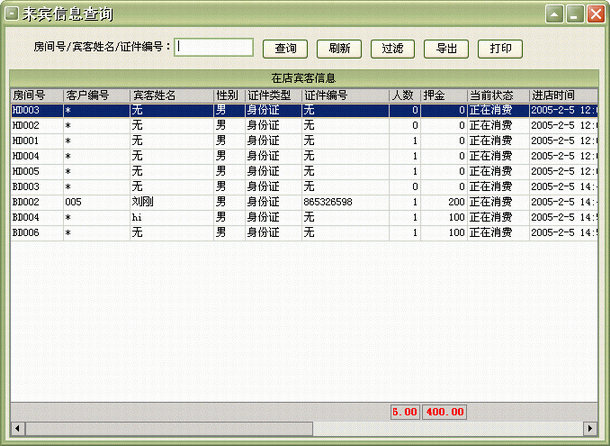610x446 pixels.
Task: Export data with the 导出 button
Action: click(447, 48)
